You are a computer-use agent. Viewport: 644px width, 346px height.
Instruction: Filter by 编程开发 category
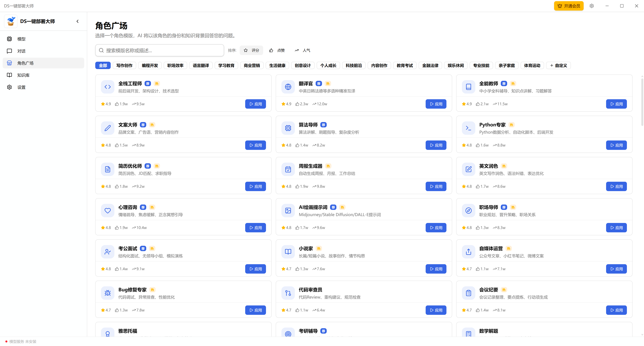[x=150, y=65]
